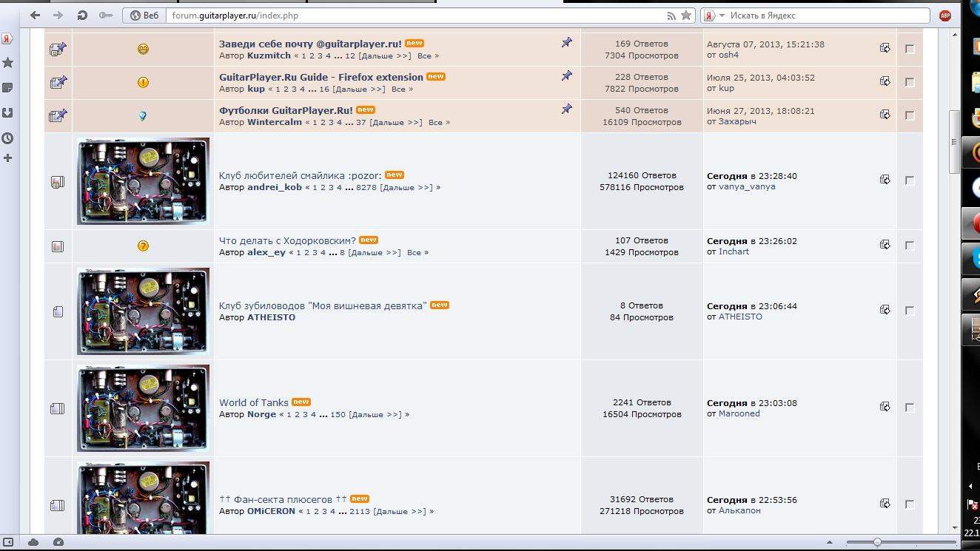Open topic 'World of Tanks'
The image size is (980, 551).
(x=254, y=403)
